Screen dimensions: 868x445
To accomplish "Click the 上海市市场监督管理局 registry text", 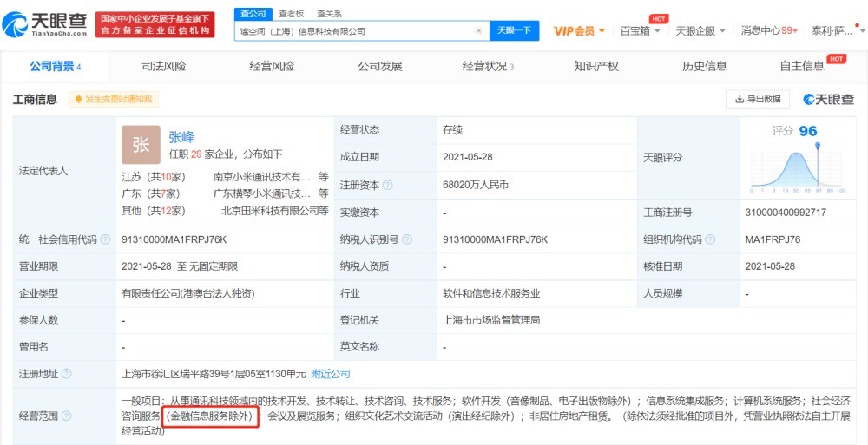I will [x=491, y=320].
